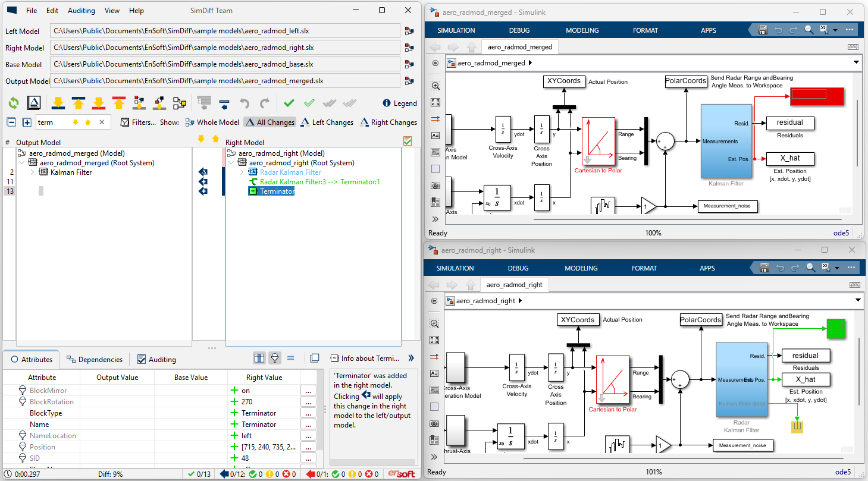Screen dimensions: 868x481
Task: Collapse all tree nodes with the minus icon
Action: 11,122
